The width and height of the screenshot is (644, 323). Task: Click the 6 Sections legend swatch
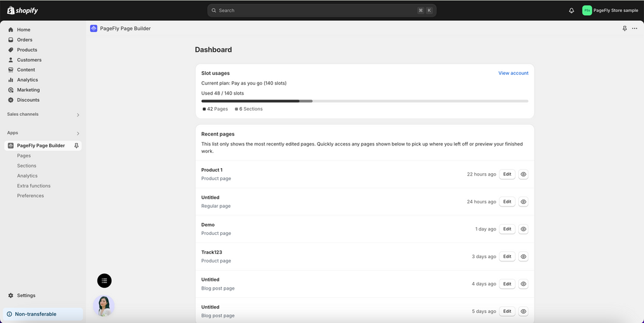click(x=236, y=110)
